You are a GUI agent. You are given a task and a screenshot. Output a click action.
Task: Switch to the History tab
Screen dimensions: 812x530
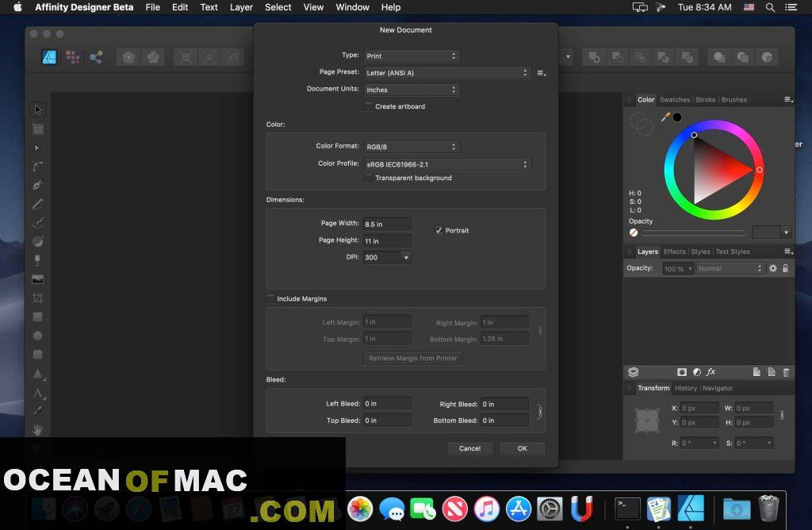click(686, 387)
